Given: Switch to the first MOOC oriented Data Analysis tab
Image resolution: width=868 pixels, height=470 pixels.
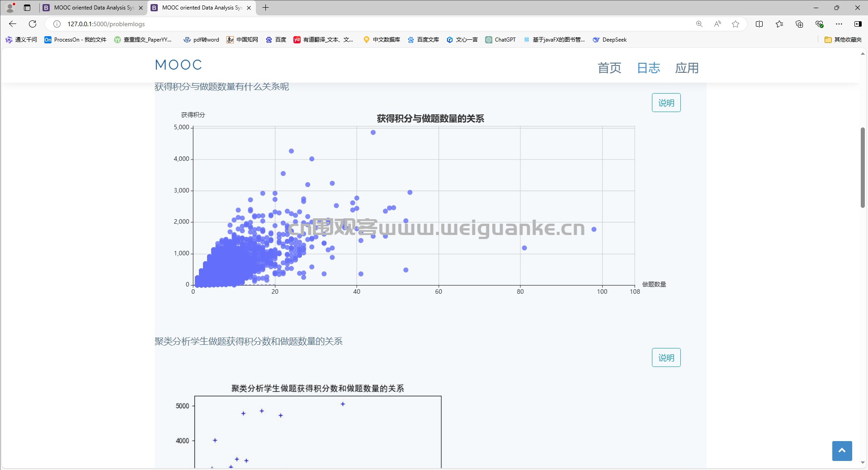Looking at the screenshot, I should [x=94, y=8].
